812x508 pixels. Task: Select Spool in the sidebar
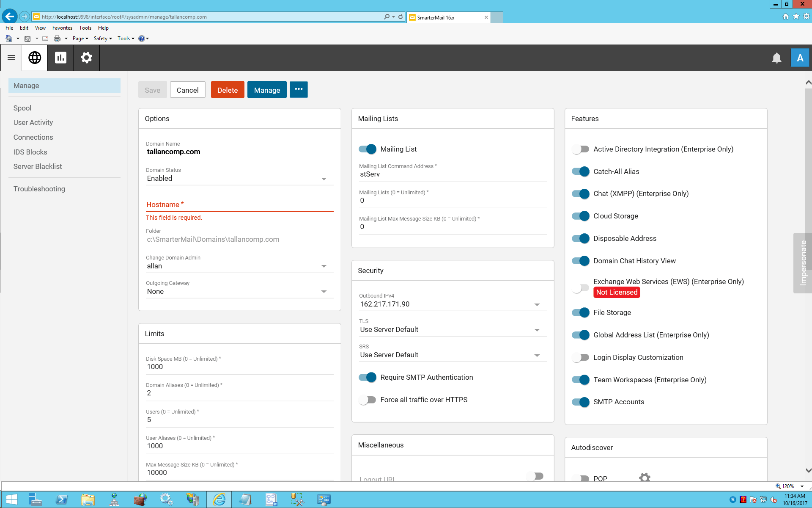tap(22, 108)
